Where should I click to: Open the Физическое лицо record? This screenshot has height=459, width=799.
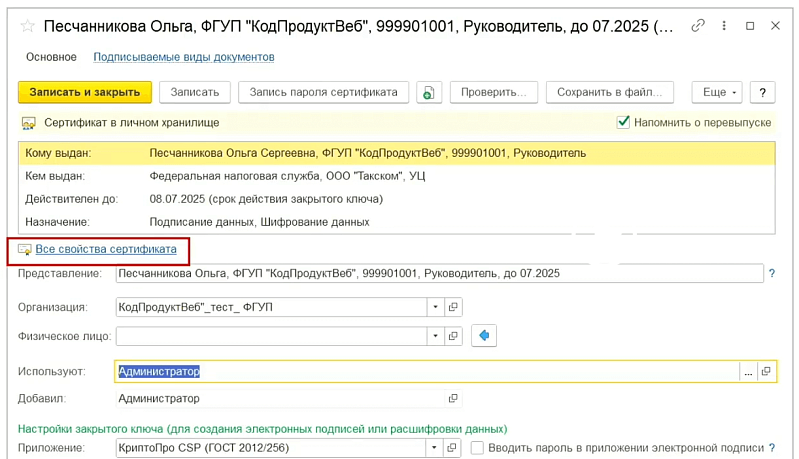click(453, 336)
